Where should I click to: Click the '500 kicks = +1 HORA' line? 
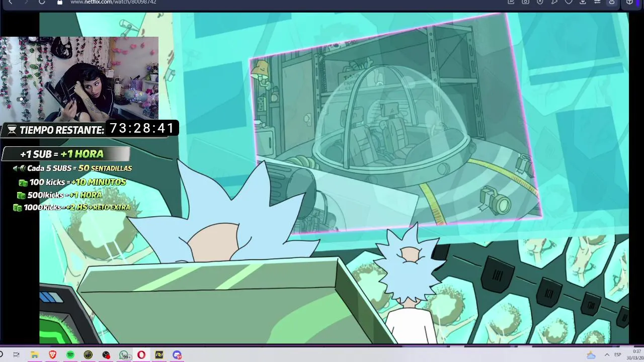tap(59, 195)
